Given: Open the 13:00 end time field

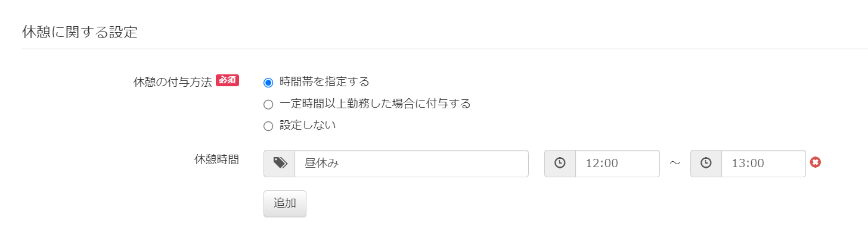Looking at the screenshot, I should (764, 164).
